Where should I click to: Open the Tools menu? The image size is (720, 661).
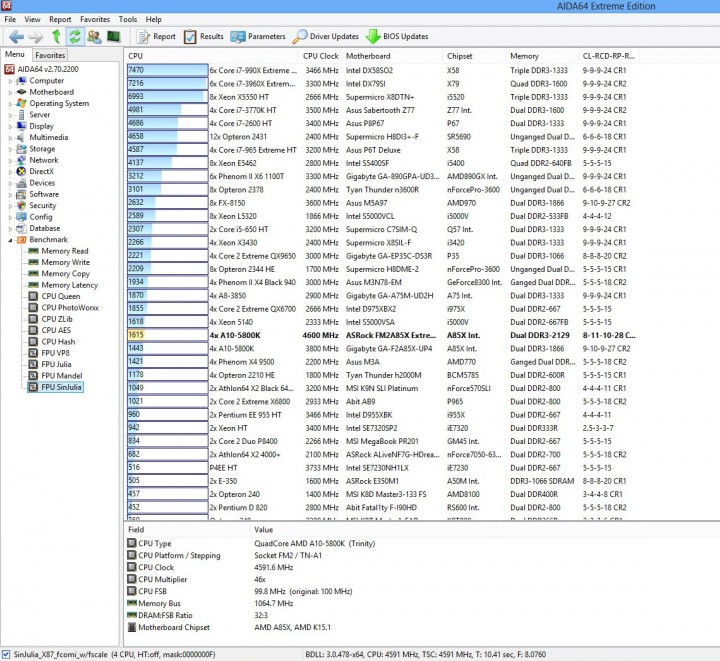[x=128, y=19]
